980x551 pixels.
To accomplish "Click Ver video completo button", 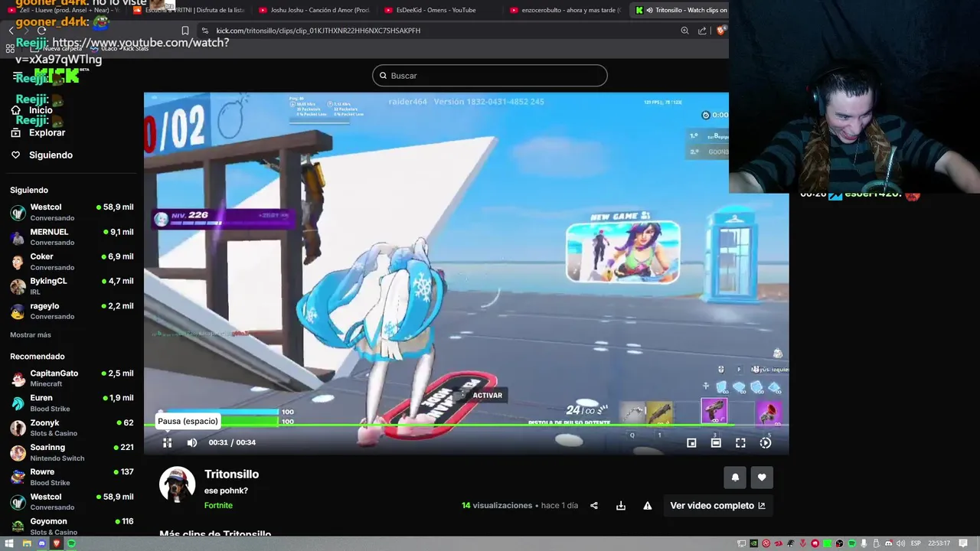I will pos(717,506).
